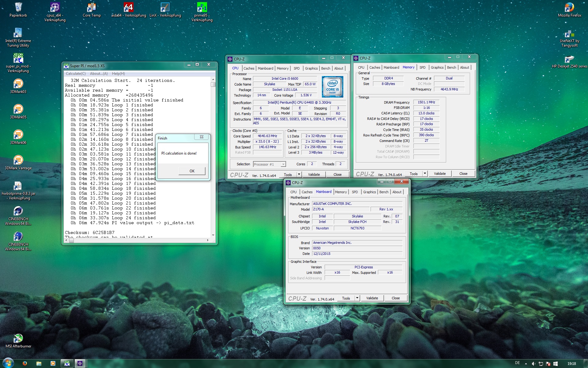Open the Help(H) menu in Super PI
Viewport: 588px width, 368px height.
pos(118,74)
